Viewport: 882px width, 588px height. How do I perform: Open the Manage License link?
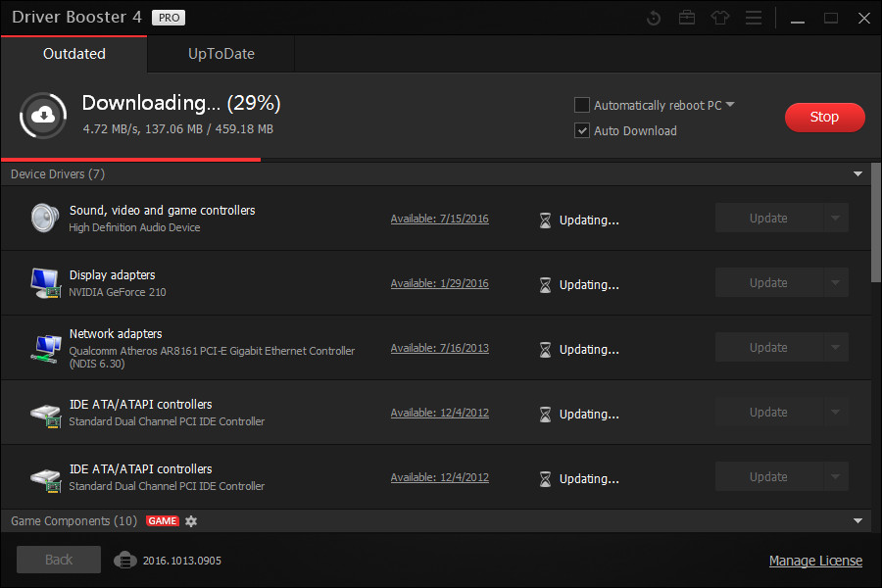pos(815,560)
